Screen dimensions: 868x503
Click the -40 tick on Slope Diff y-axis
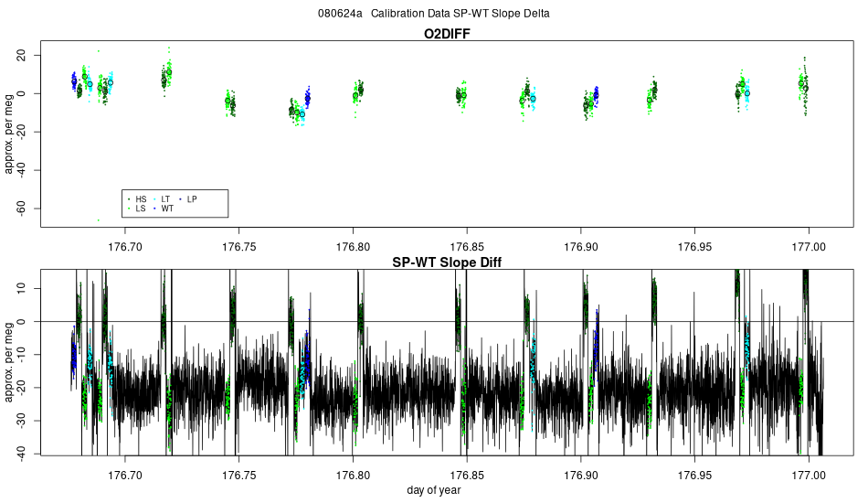(21, 453)
